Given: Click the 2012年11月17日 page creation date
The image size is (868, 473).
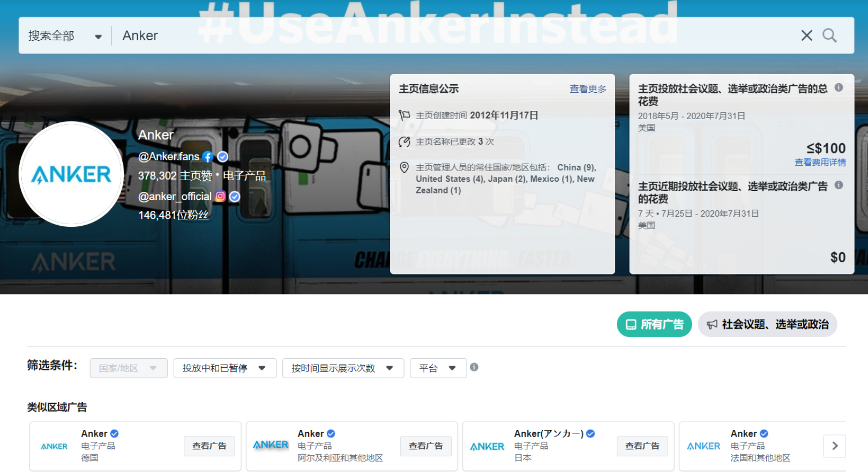Looking at the screenshot, I should pyautogui.click(x=504, y=115).
